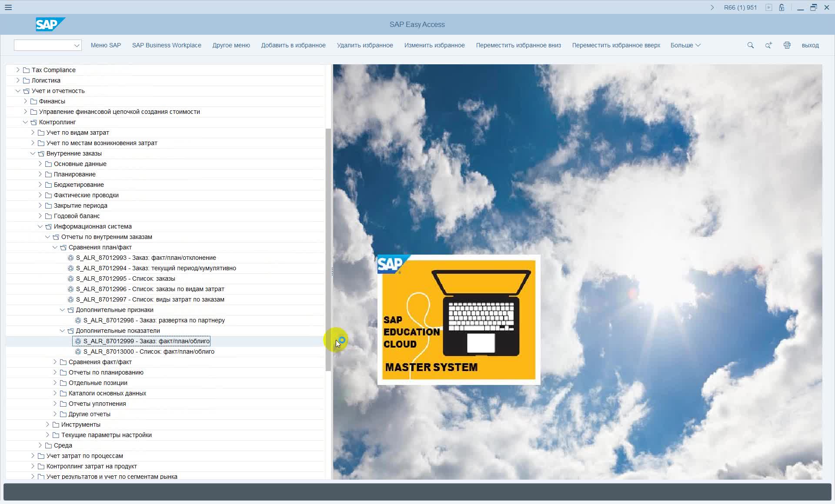Click transaction icon of S_ALR_87012994
The height and width of the screenshot is (504, 835).
point(70,268)
